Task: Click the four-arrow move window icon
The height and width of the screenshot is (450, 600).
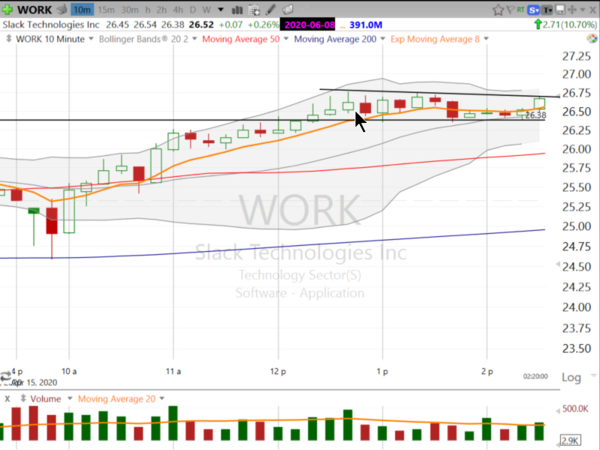Action: [x=572, y=10]
